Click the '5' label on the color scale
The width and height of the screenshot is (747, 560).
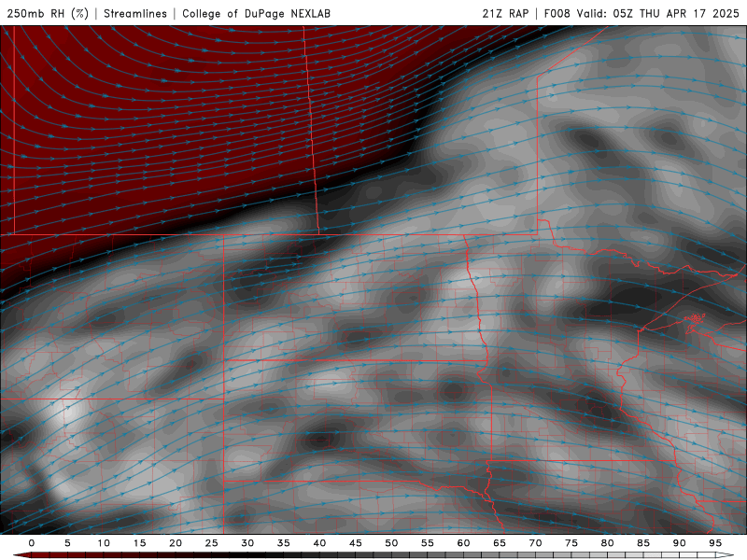pyautogui.click(x=67, y=543)
